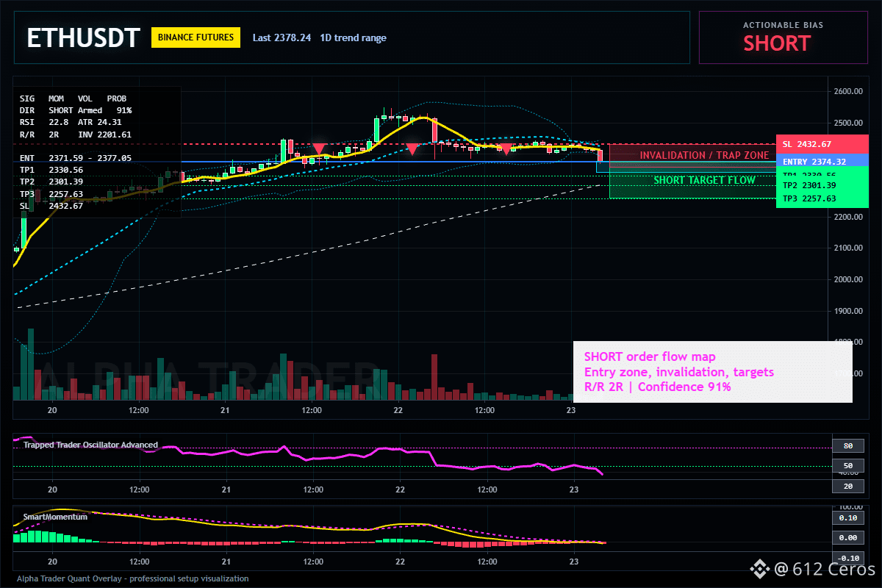Click the oscillator 50 level label
The height and width of the screenshot is (588, 882).
pos(847,466)
